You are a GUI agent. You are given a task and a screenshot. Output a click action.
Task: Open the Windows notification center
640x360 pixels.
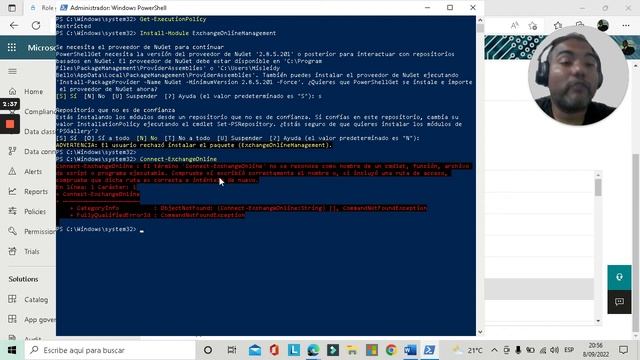point(623,350)
